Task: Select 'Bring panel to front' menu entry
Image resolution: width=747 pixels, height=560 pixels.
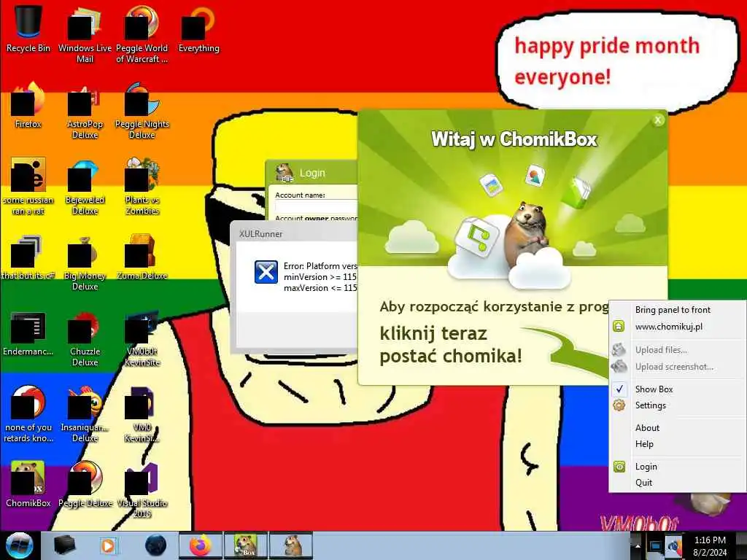Action: pos(673,310)
